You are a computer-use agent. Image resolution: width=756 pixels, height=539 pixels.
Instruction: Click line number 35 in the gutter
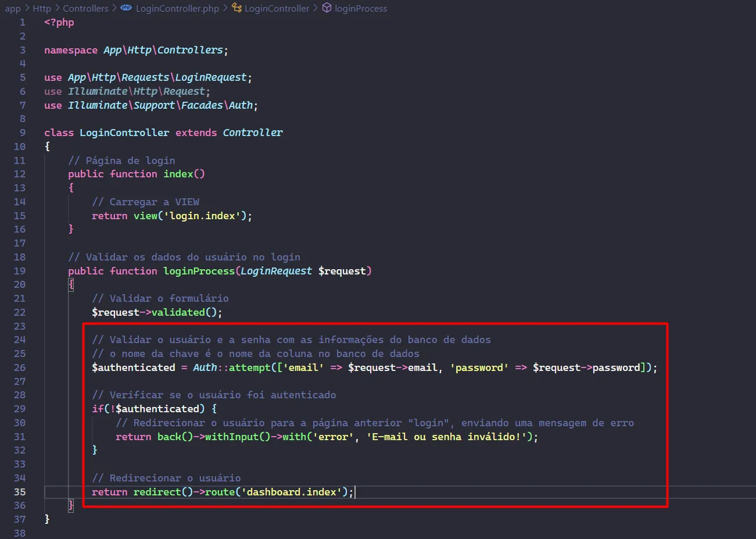pyautogui.click(x=20, y=492)
